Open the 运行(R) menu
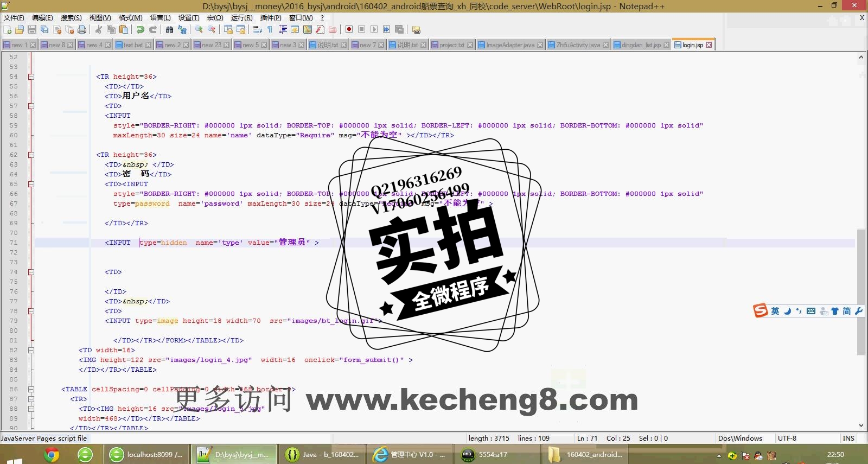Screen dimensions: 868x464 [x=241, y=18]
